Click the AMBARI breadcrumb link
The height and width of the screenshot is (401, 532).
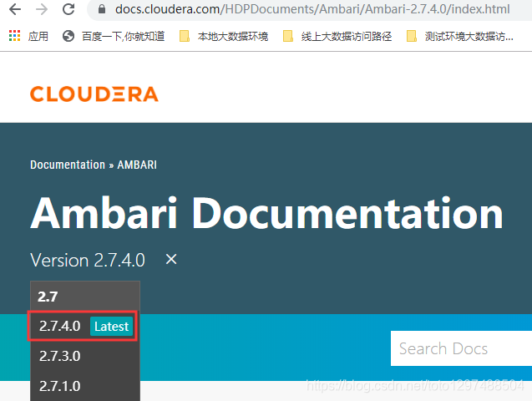click(137, 165)
